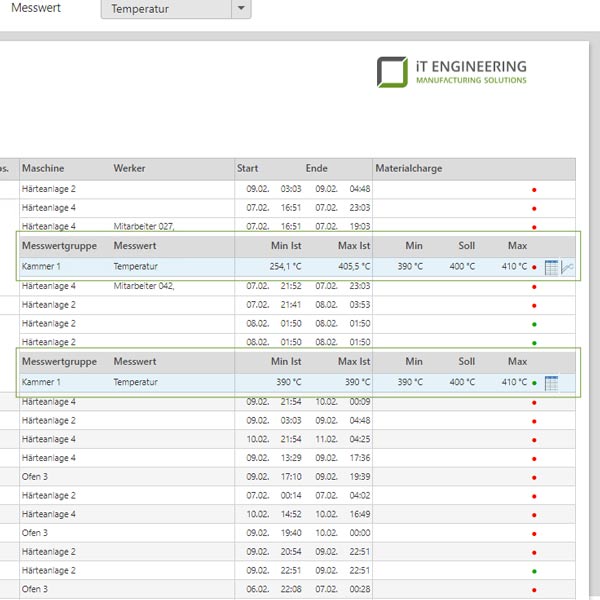Viewport: 600px width, 600px height.
Task: Click red status dot of Mitarbeiter 027 row
Action: tap(534, 227)
